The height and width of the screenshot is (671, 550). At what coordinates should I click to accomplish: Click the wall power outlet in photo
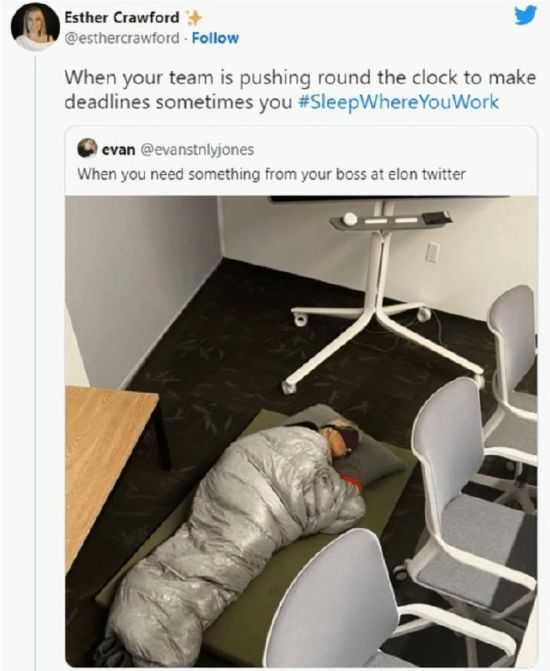click(433, 252)
